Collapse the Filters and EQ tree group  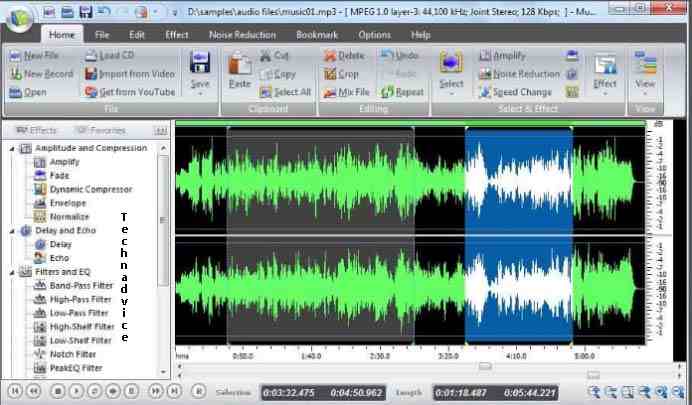(x=12, y=273)
